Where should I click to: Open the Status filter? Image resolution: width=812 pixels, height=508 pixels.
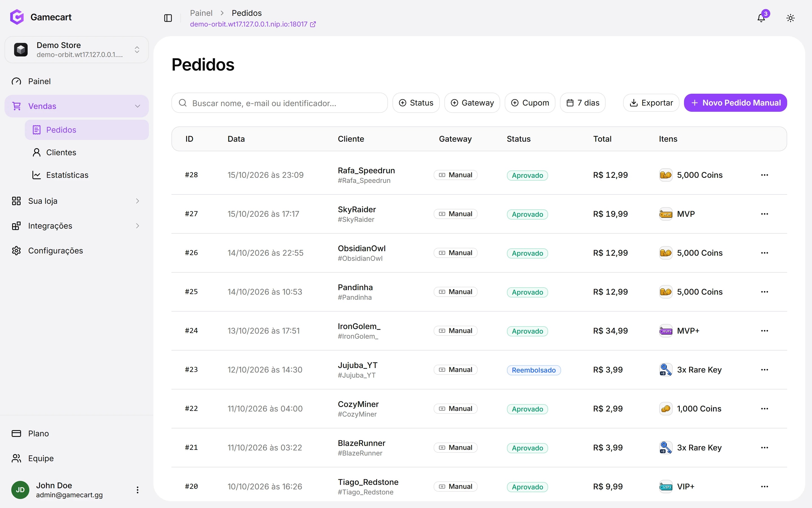click(x=416, y=103)
